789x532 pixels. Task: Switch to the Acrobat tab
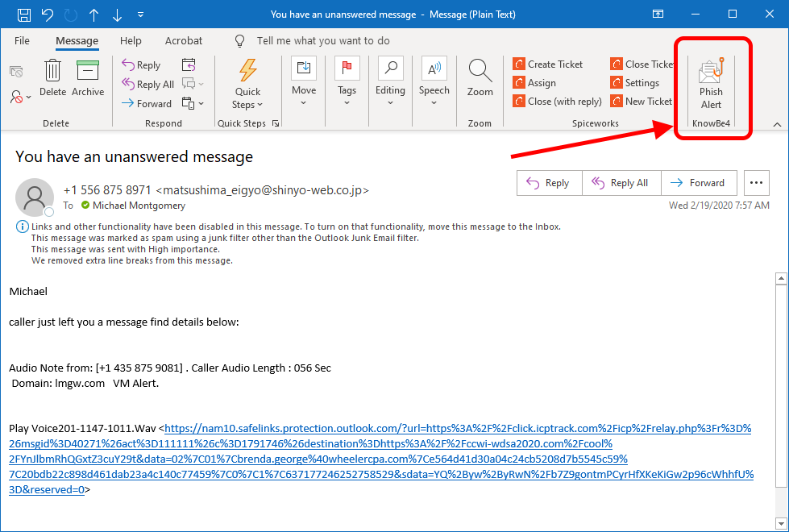[x=184, y=41]
